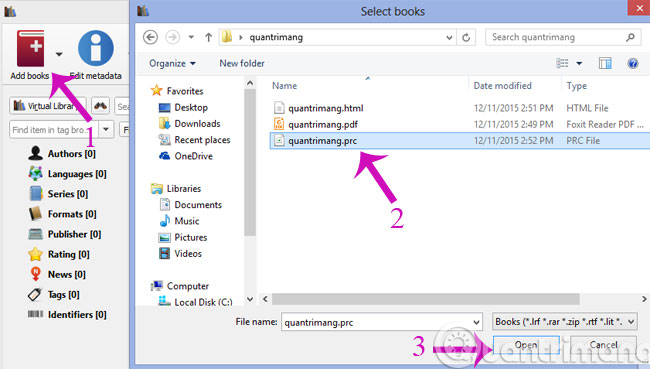Viewport: 650px width, 369px height.
Task: Open the help icon
Action: [x=633, y=63]
